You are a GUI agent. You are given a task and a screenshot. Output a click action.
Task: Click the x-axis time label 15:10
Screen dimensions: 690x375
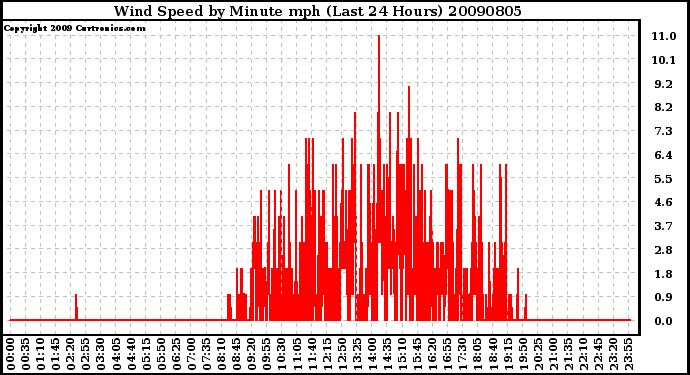pyautogui.click(x=402, y=354)
